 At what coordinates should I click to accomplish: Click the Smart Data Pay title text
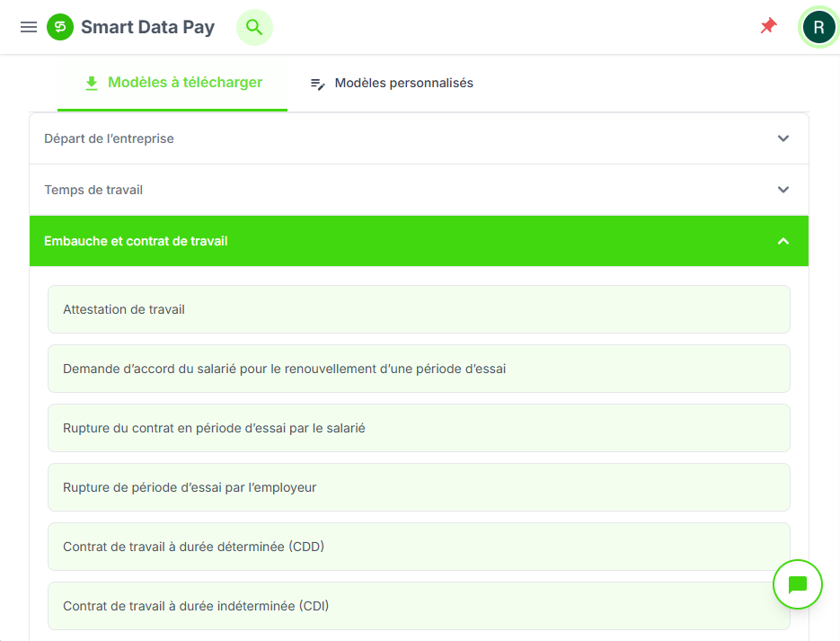pos(147,27)
